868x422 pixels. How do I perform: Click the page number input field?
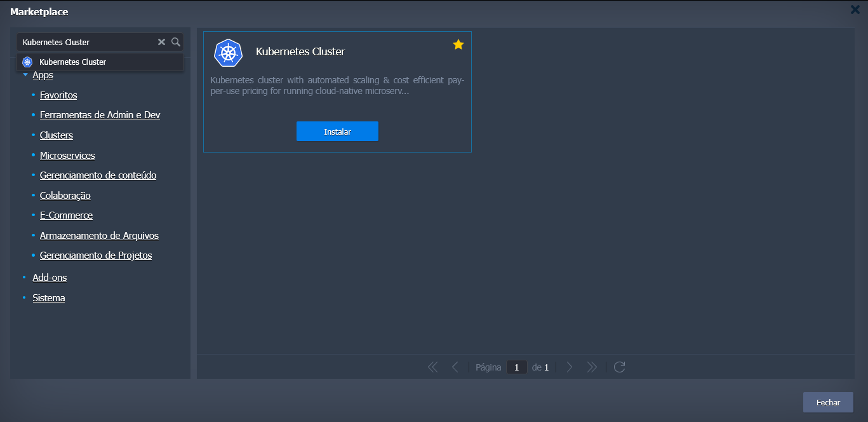517,367
